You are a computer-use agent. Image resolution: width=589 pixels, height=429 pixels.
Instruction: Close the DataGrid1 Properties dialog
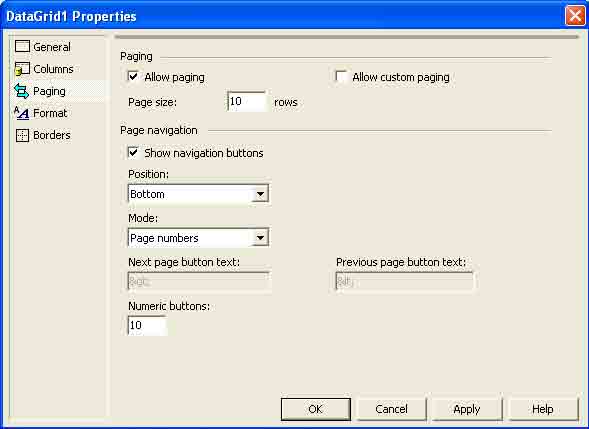click(575, 16)
